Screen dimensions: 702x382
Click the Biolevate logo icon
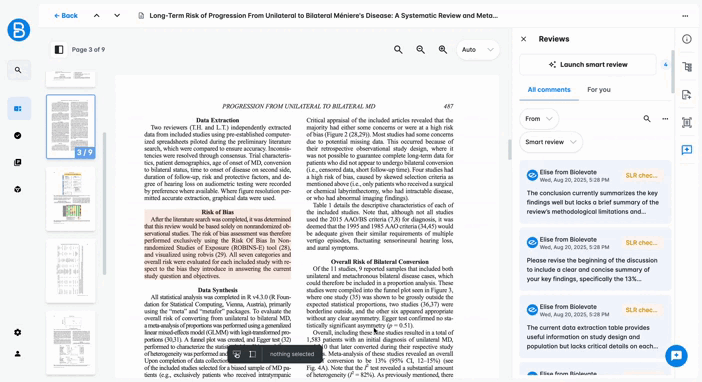click(x=19, y=30)
